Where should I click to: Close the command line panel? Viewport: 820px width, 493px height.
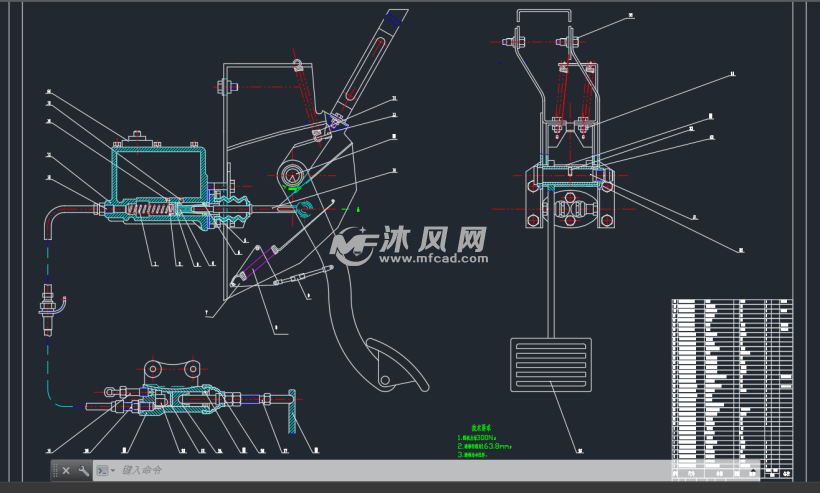(66, 470)
